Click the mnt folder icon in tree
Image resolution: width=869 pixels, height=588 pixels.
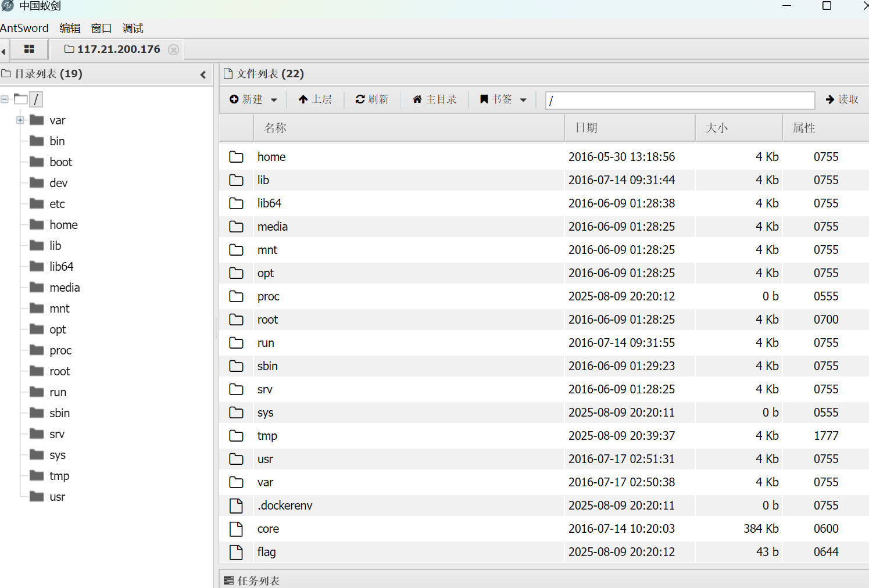click(37, 308)
